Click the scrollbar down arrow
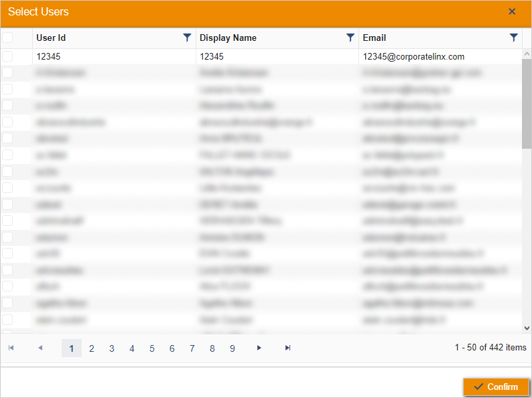Image resolution: width=532 pixels, height=398 pixels. coord(527,328)
